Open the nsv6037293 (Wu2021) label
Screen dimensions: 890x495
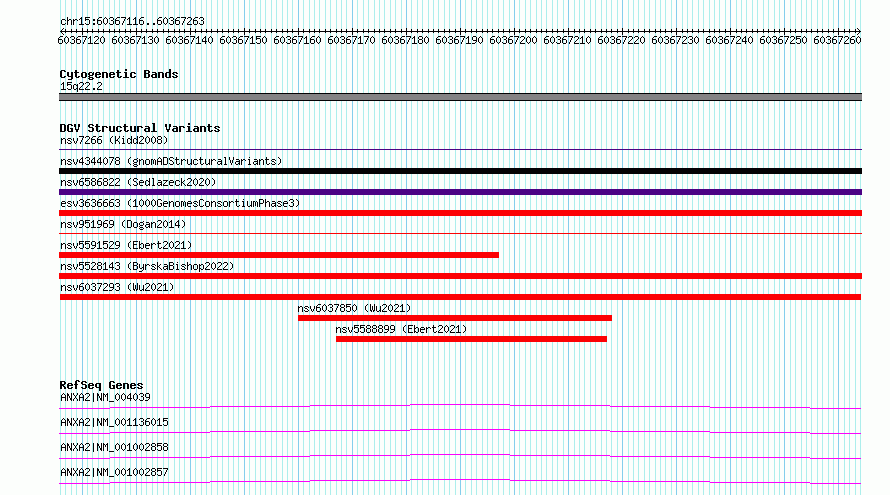[117, 287]
